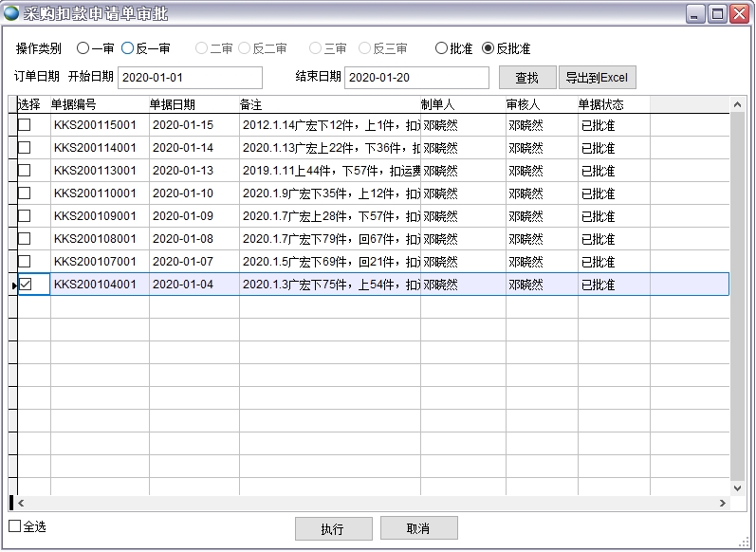This screenshot has width=756, height=552.
Task: Click the vertical scrollbar up arrow
Action: pos(738,104)
